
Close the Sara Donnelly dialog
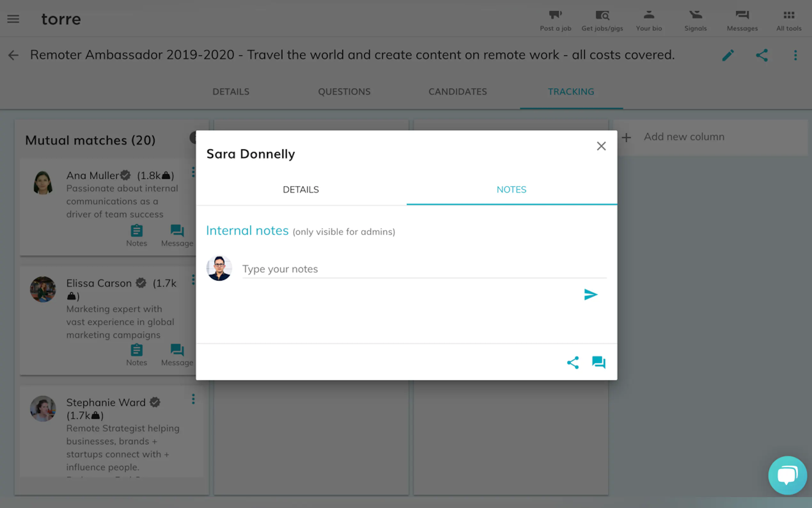coord(601,146)
